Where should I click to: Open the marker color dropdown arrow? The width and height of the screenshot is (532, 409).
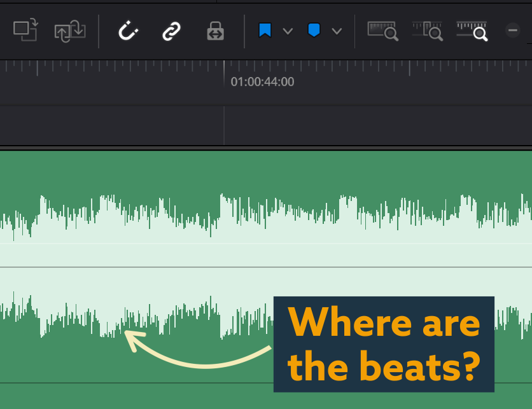[x=337, y=31]
